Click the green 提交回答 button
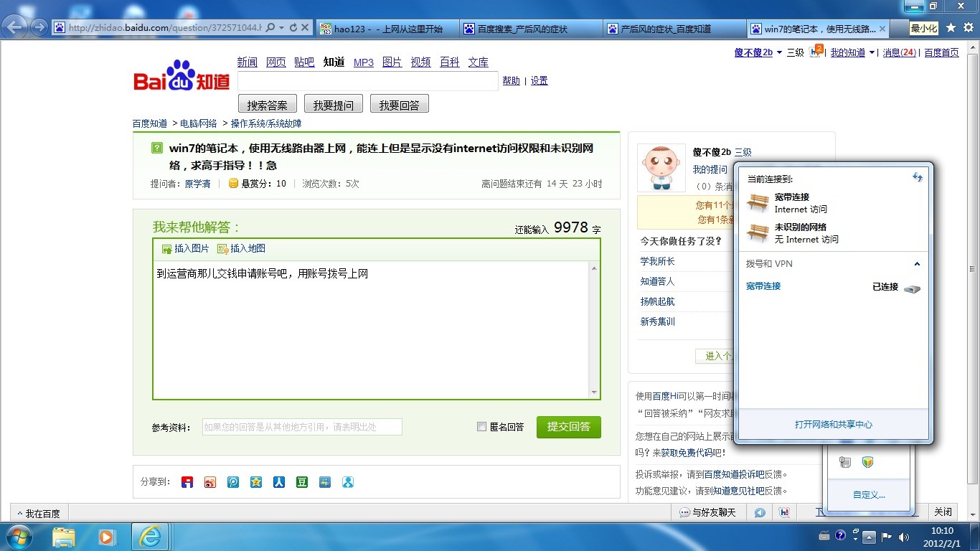Image resolution: width=980 pixels, height=551 pixels. point(569,427)
